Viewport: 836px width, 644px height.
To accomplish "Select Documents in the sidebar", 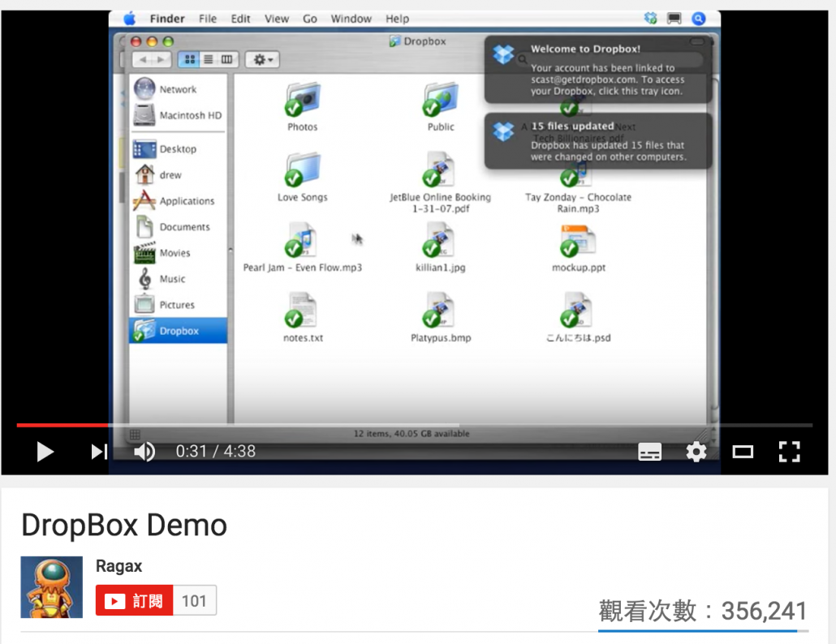I will (x=178, y=227).
